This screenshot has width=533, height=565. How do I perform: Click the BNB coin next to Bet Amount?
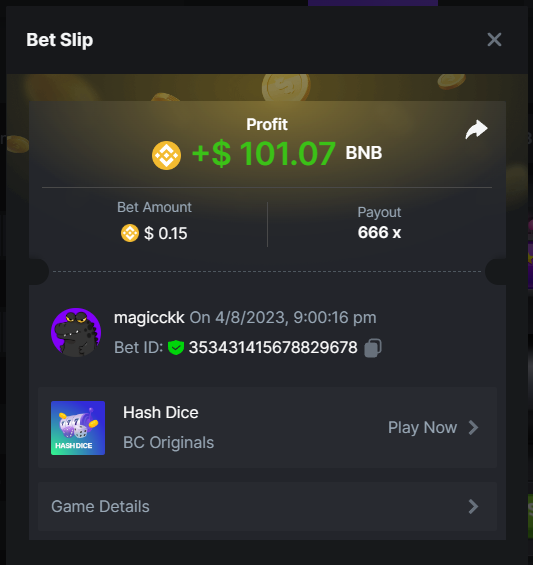pyautogui.click(x=130, y=233)
